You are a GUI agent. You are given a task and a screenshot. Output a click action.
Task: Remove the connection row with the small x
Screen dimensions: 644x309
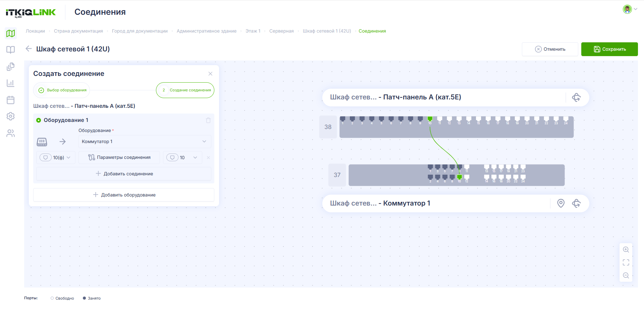[208, 158]
